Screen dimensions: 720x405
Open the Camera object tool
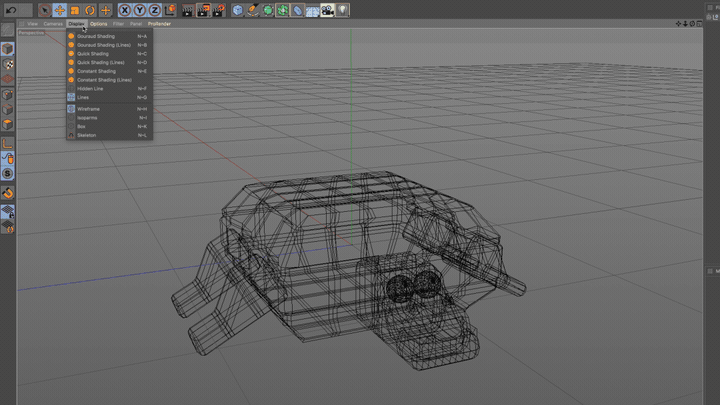pyautogui.click(x=327, y=10)
